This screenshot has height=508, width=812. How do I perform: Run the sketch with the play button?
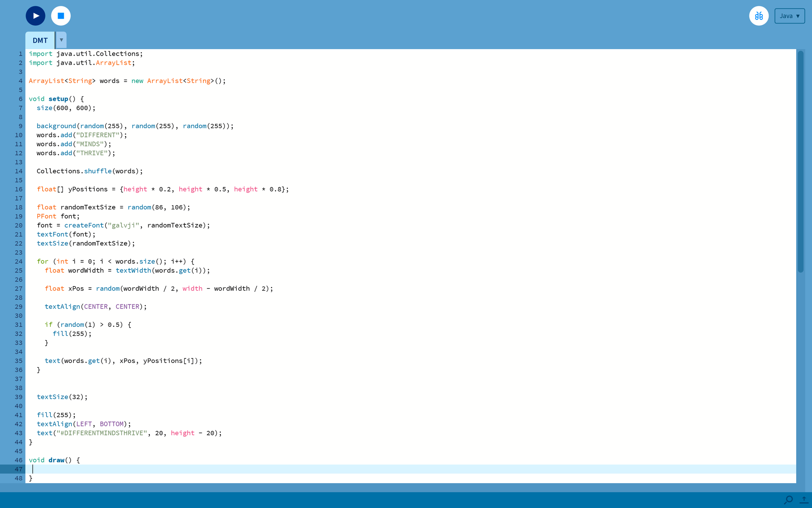[36, 16]
